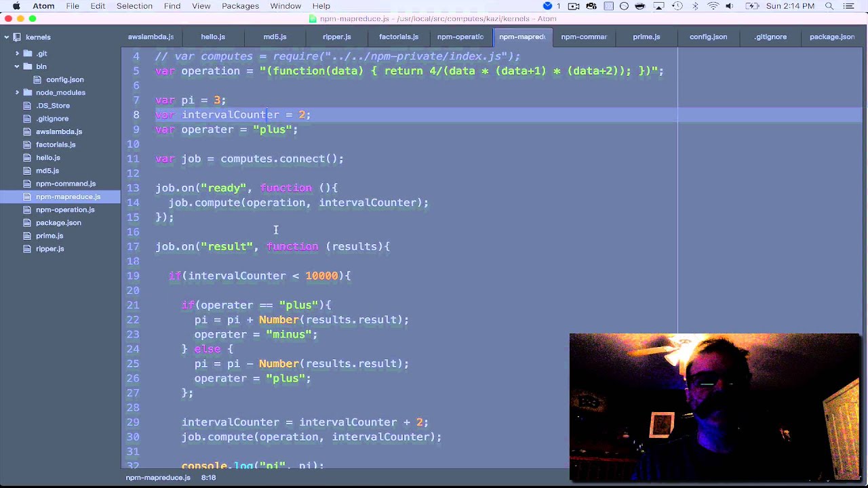Open the Time Machine menu bar icon
The width and height of the screenshot is (868, 488).
pos(676,6)
